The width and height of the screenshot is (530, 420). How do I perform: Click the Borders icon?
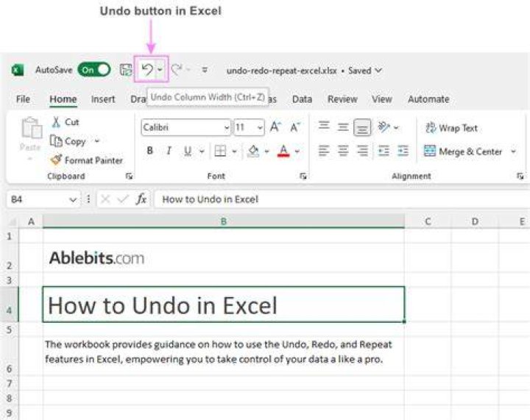pos(220,151)
